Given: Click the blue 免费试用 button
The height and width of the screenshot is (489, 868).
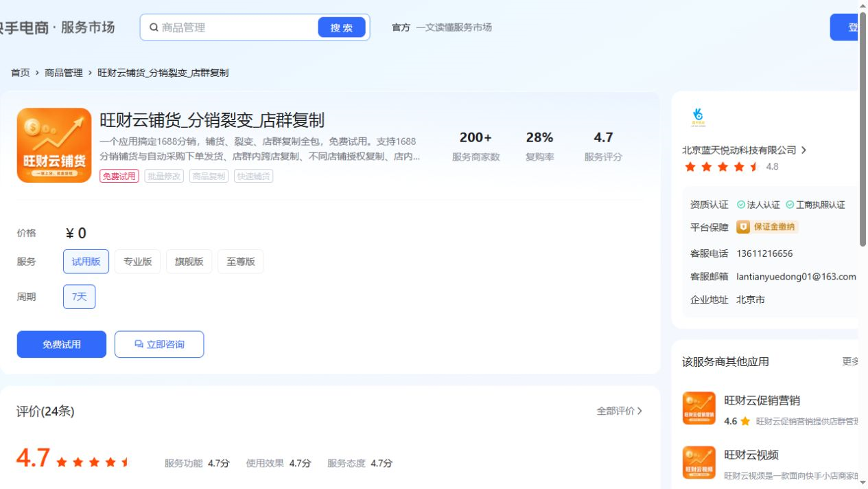Looking at the screenshot, I should [x=62, y=344].
